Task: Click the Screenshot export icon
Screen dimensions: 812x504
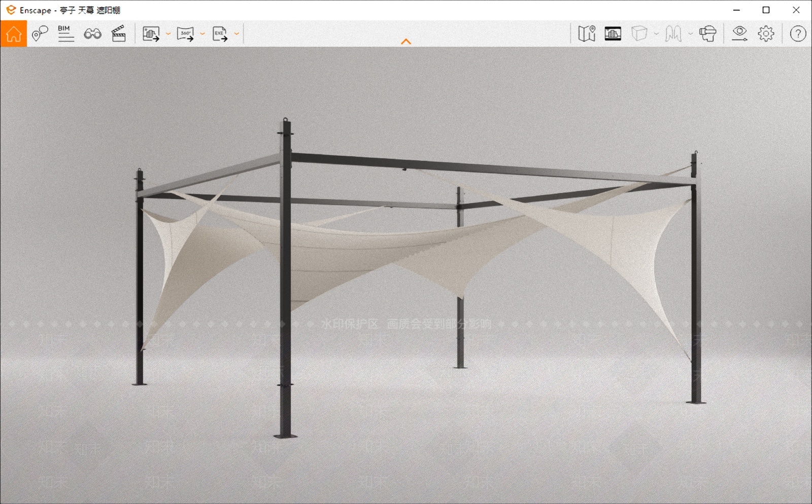Action: tap(151, 34)
